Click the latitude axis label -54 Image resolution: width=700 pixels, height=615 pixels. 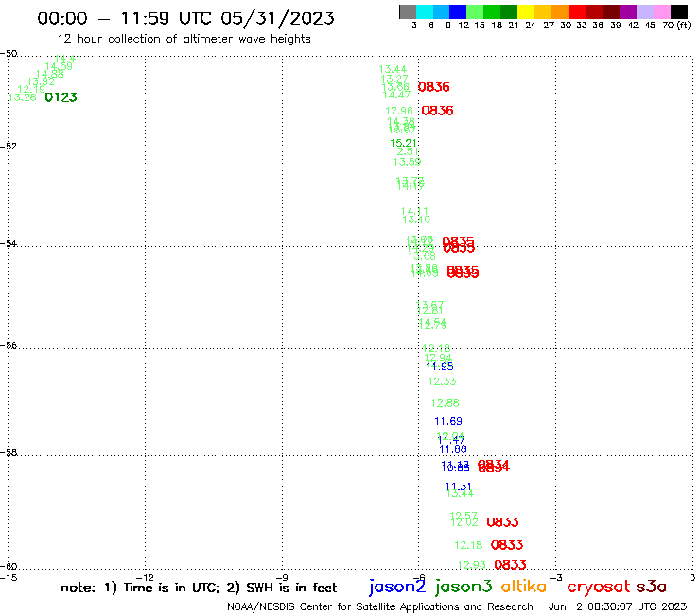click(x=9, y=243)
